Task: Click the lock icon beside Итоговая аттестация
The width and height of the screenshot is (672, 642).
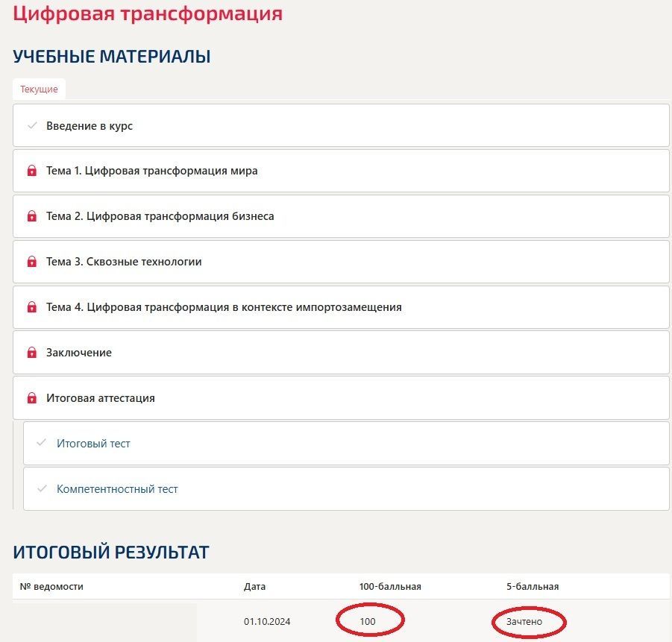Action: click(x=32, y=397)
